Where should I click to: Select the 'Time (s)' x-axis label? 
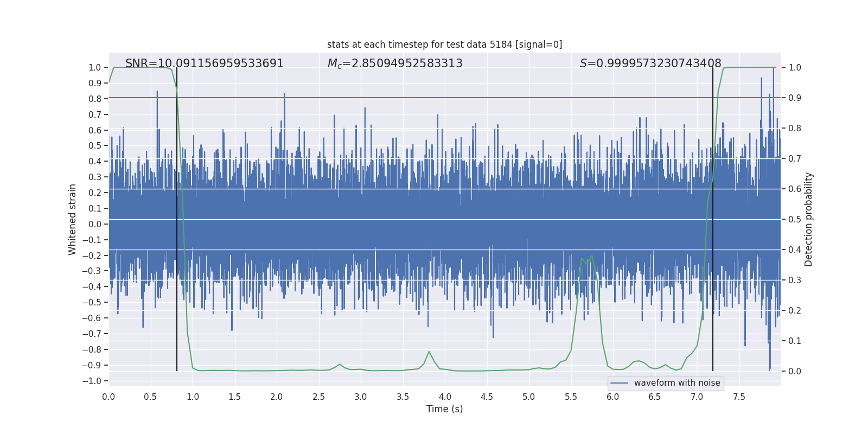click(444, 409)
